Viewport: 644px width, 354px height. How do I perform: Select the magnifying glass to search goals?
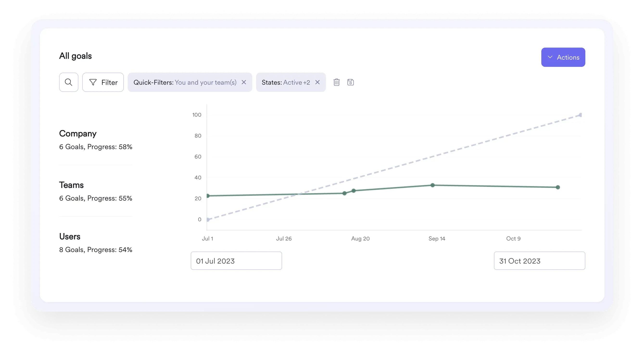(x=69, y=82)
